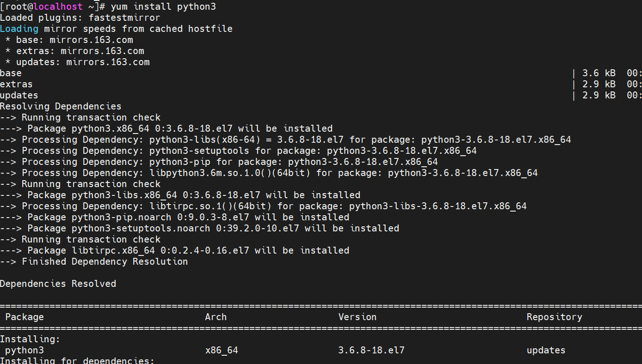Click the 'Resolving Dependencies' line

click(61, 106)
